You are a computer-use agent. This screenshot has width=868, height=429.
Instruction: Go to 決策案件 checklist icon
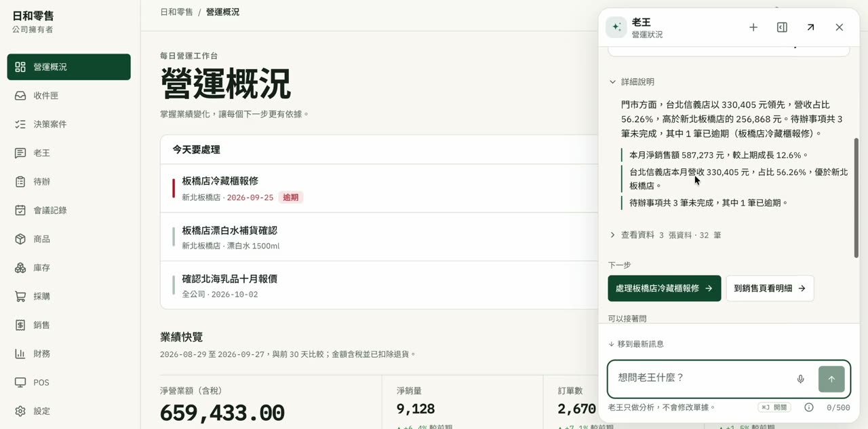(x=20, y=124)
